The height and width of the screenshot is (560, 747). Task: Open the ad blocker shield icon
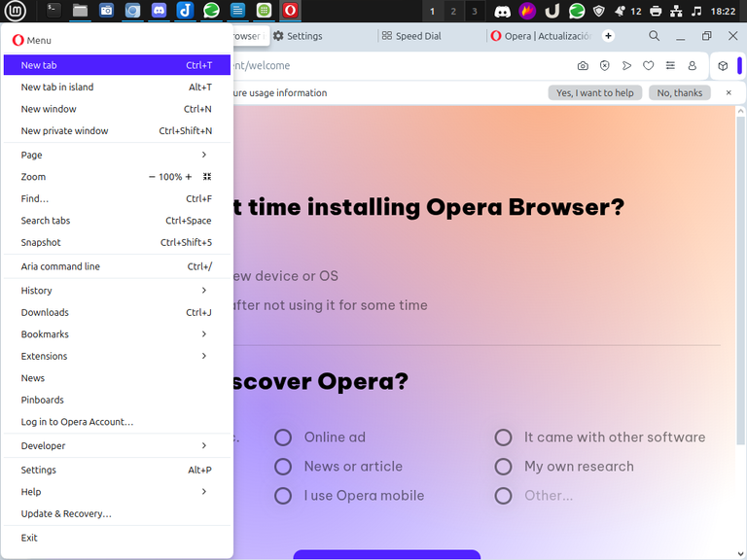[x=605, y=66]
